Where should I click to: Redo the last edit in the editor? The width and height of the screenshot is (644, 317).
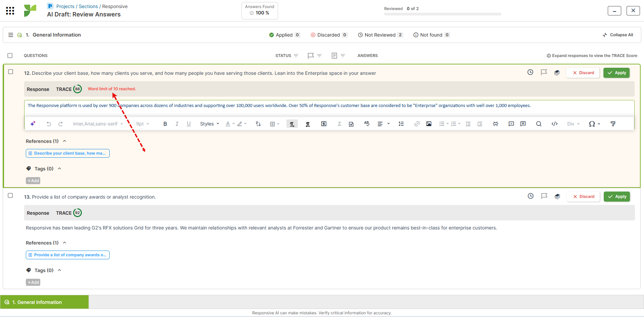61,124
